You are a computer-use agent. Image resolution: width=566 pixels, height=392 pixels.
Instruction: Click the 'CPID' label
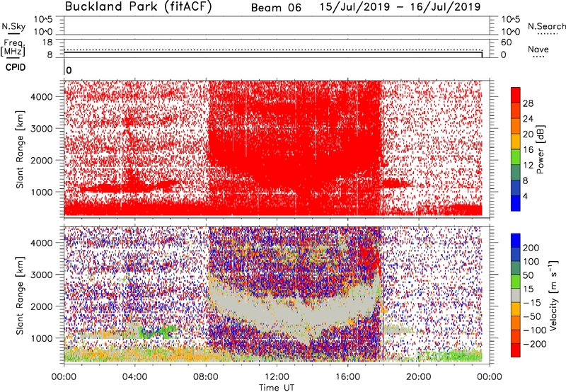(x=16, y=67)
